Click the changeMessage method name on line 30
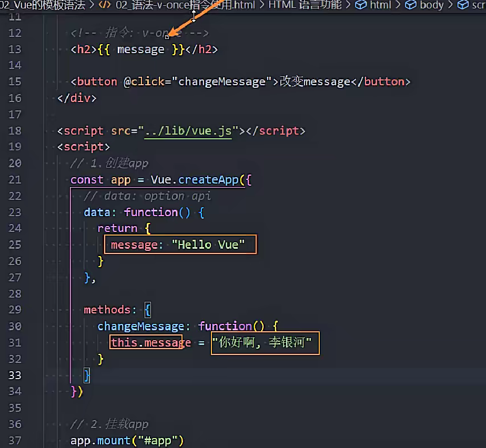 click(x=141, y=326)
